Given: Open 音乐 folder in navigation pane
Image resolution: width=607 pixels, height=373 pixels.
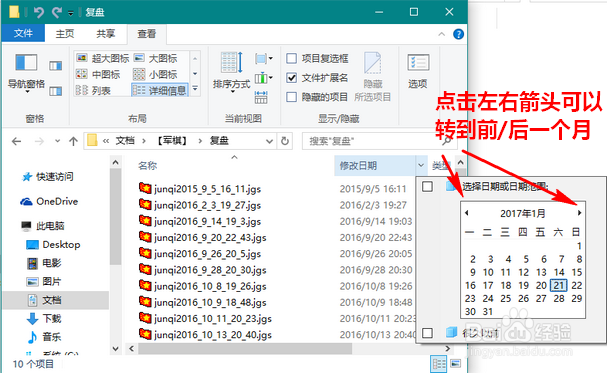Looking at the screenshot, I should click(44, 337).
